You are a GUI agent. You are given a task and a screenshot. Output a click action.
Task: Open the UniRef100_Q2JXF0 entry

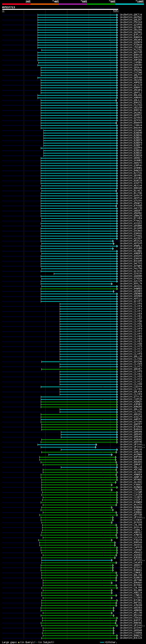[131, 301]
